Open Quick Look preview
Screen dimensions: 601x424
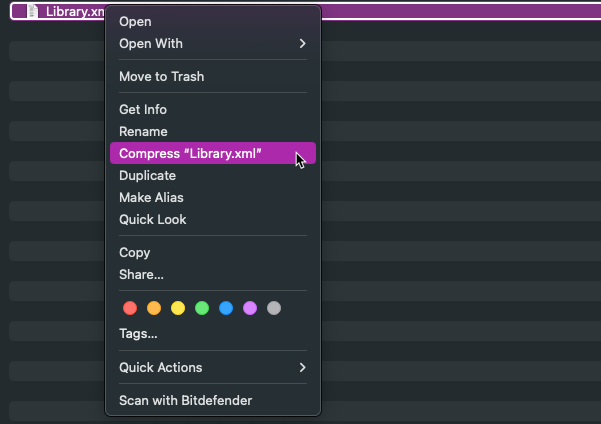click(152, 220)
